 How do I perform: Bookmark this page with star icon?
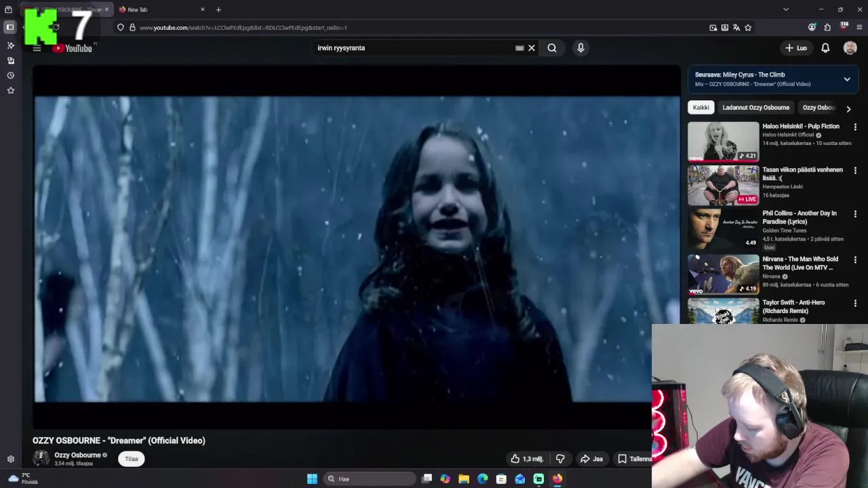point(748,28)
